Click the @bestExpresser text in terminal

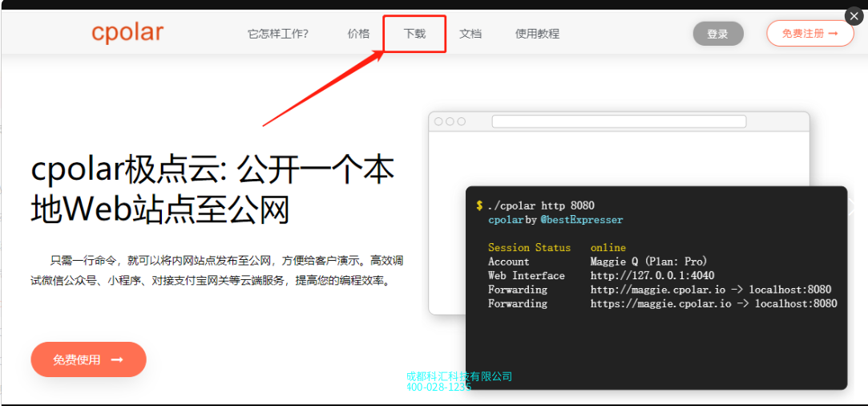[x=582, y=220]
